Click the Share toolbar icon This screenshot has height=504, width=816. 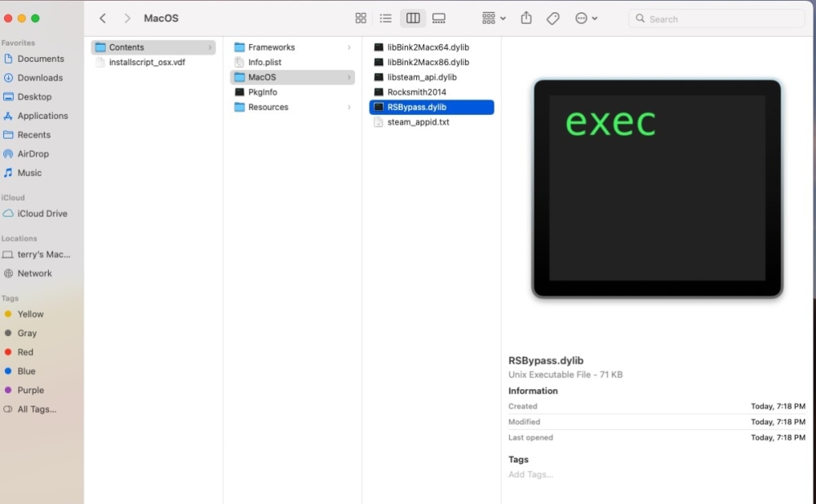pos(526,18)
